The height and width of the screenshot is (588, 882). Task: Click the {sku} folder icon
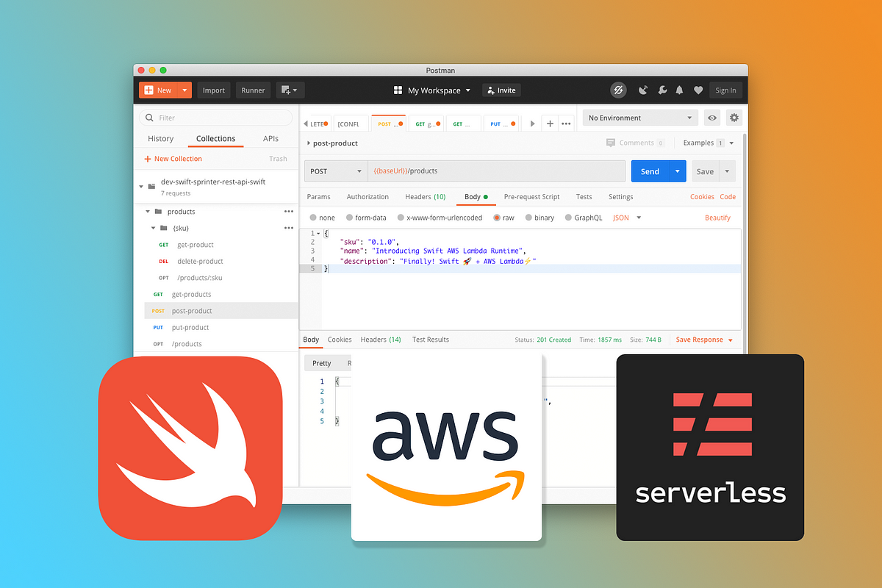[x=164, y=228]
